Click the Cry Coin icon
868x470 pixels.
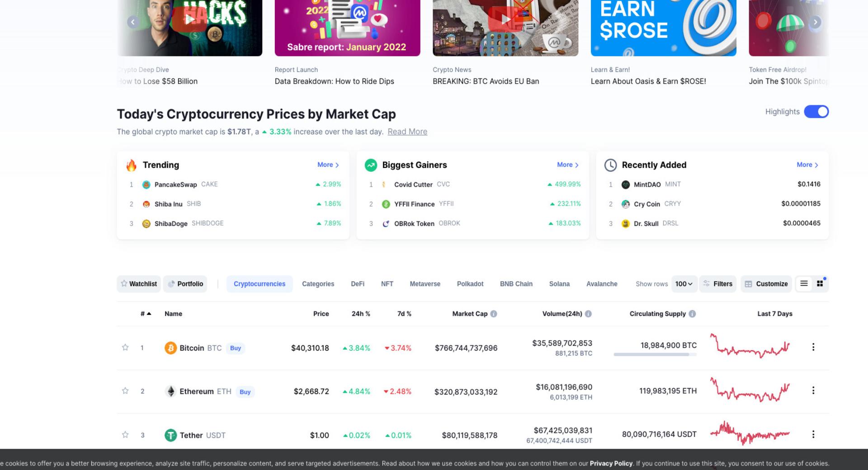(x=625, y=204)
